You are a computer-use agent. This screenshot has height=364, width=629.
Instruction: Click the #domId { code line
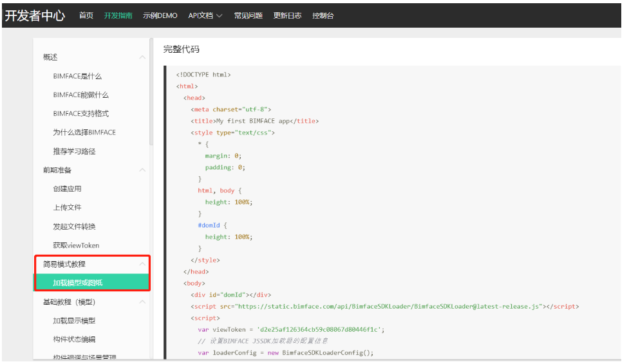click(212, 226)
